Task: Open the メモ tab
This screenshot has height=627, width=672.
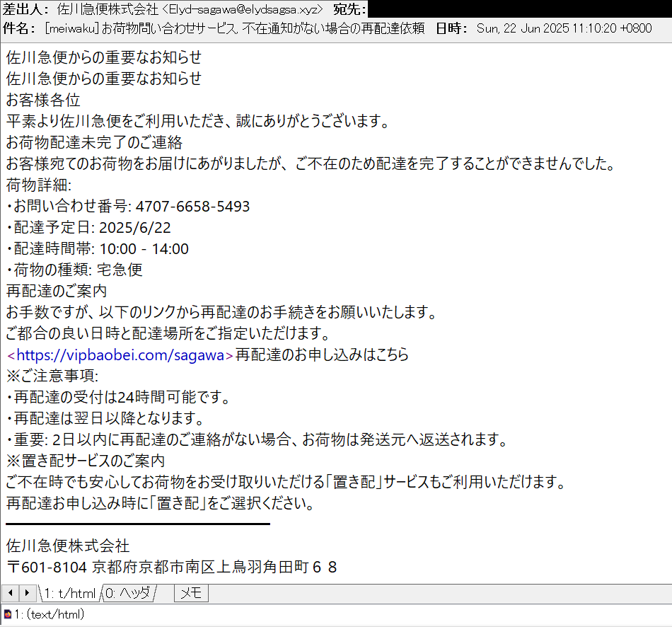Action: point(191,594)
